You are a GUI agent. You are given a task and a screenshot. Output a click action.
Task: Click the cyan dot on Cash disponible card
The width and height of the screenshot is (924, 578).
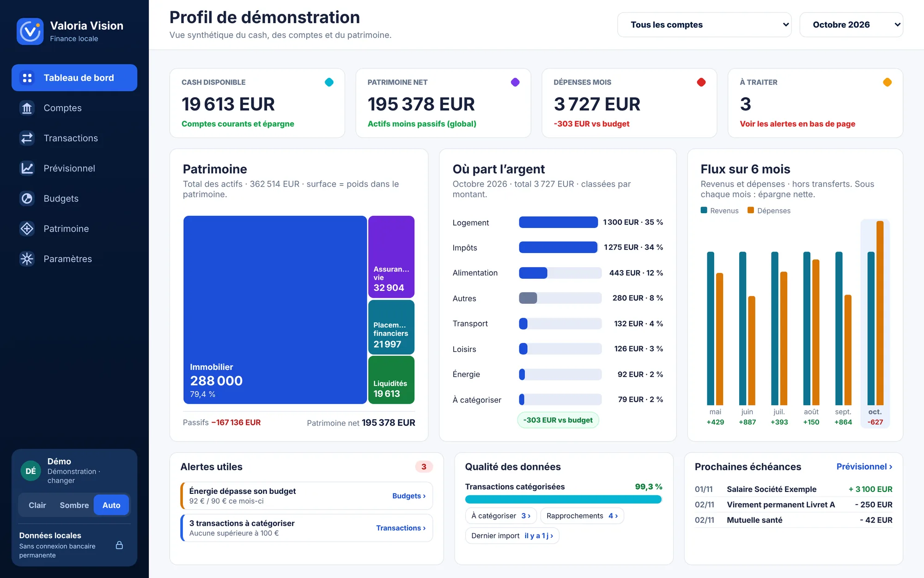(329, 82)
